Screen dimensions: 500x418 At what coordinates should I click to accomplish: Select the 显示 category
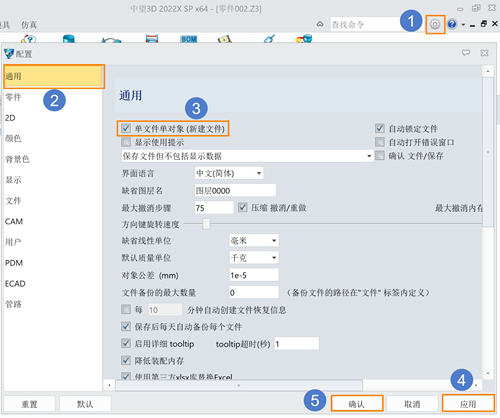(x=53, y=180)
